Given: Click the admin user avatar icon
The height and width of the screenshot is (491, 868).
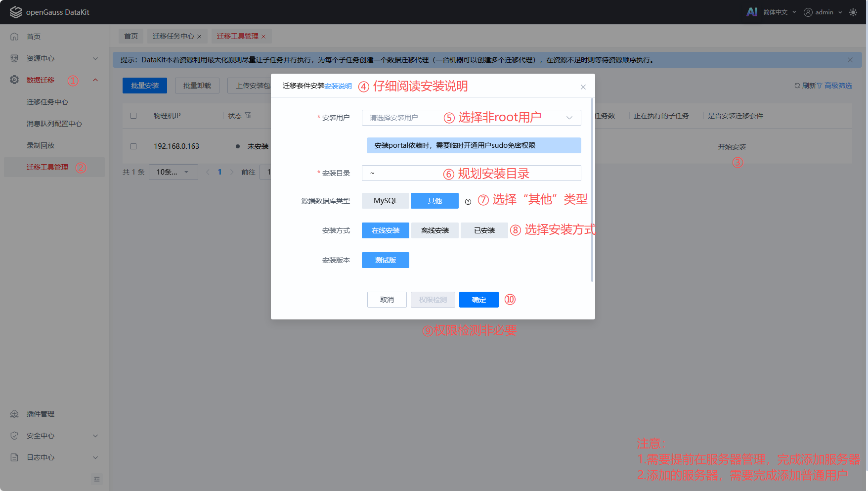Looking at the screenshot, I should click(808, 12).
